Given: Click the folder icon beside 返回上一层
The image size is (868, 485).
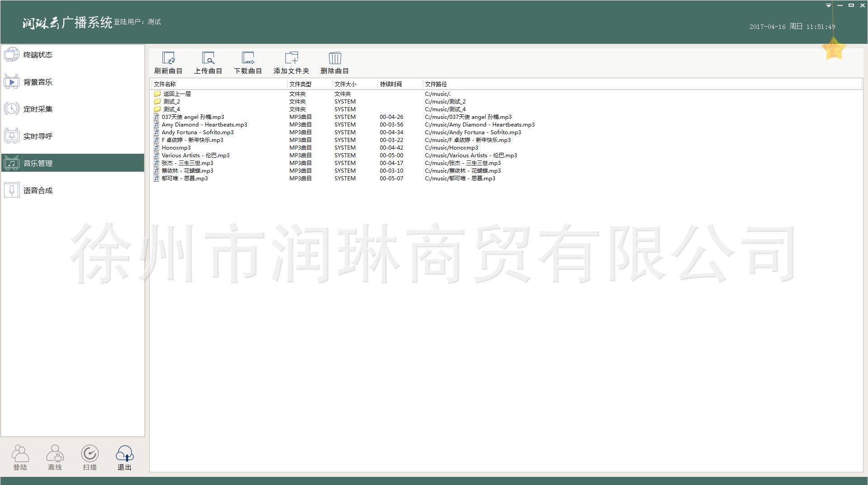Looking at the screenshot, I should [157, 94].
